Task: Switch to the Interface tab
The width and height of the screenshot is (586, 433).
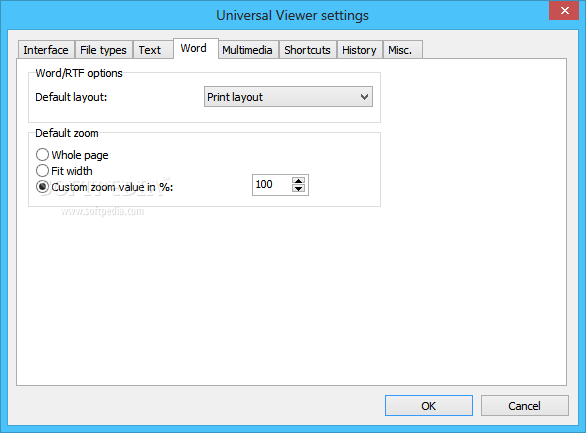Action: tap(46, 50)
